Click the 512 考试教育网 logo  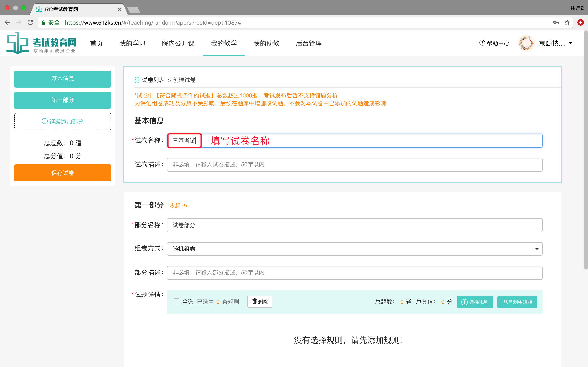41,43
